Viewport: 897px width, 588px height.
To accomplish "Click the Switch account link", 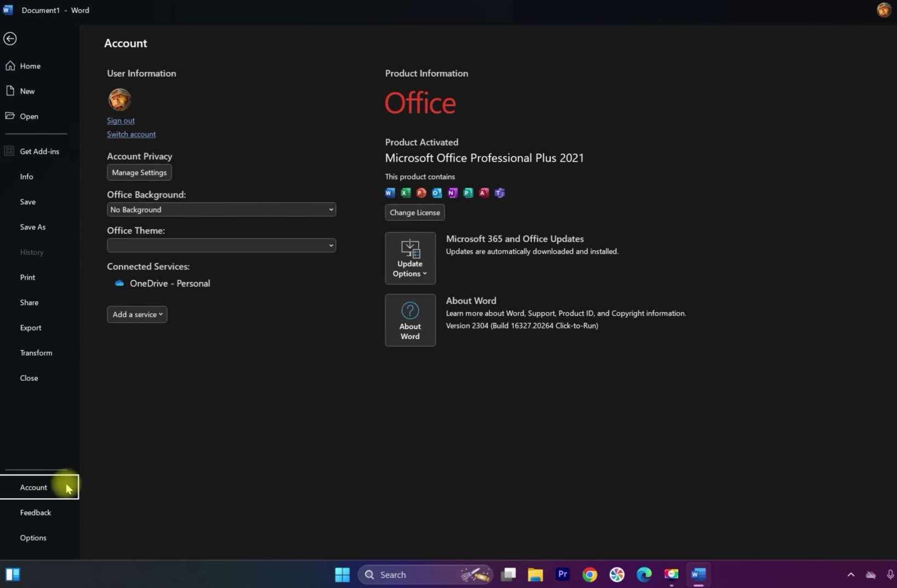I will (x=131, y=134).
